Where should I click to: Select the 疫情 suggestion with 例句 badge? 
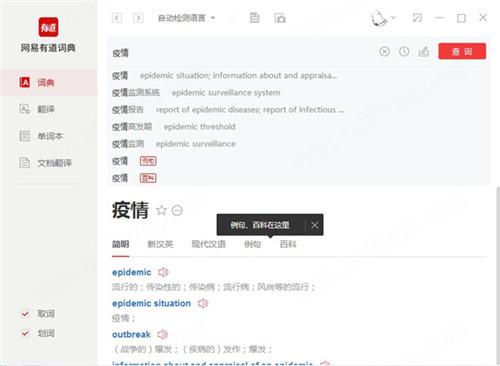tap(299, 161)
